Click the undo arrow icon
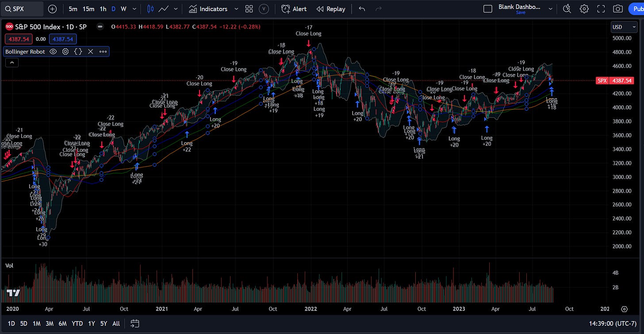The width and height of the screenshot is (644, 334). (x=362, y=9)
